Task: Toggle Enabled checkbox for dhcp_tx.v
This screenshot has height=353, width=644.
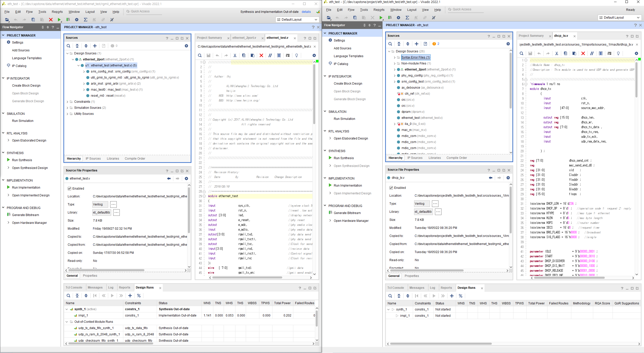Action: pyautogui.click(x=391, y=188)
